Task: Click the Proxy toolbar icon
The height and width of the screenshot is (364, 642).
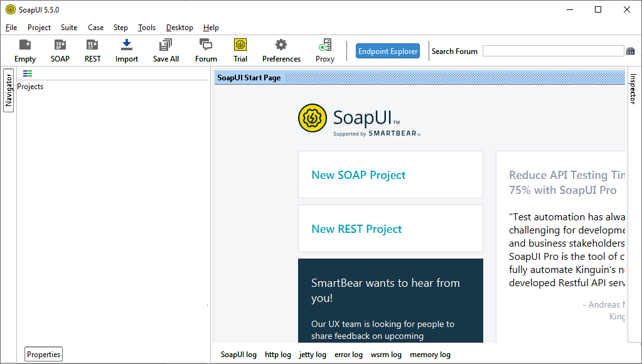Action: (x=325, y=50)
